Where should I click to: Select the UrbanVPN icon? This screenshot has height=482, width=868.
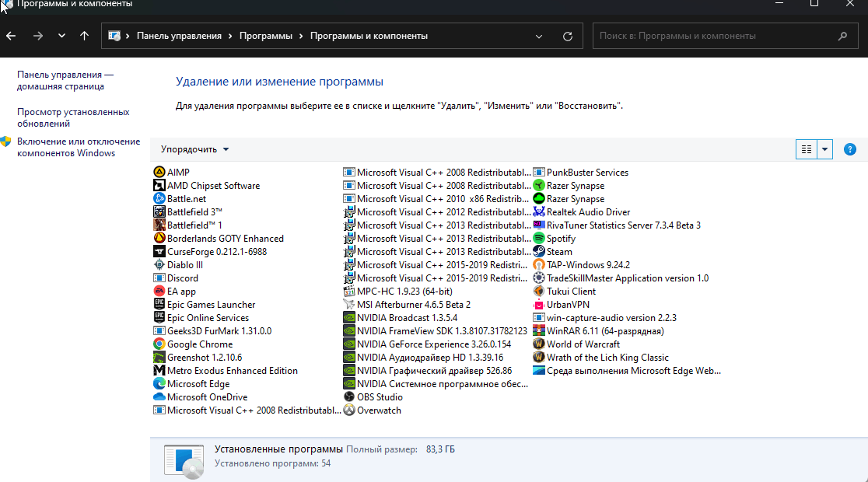pyautogui.click(x=539, y=305)
